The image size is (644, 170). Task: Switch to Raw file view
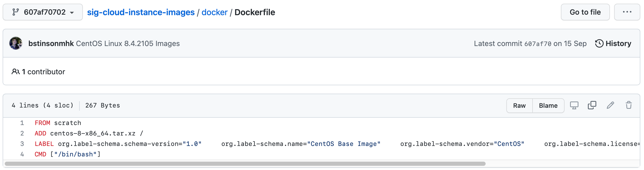(519, 106)
